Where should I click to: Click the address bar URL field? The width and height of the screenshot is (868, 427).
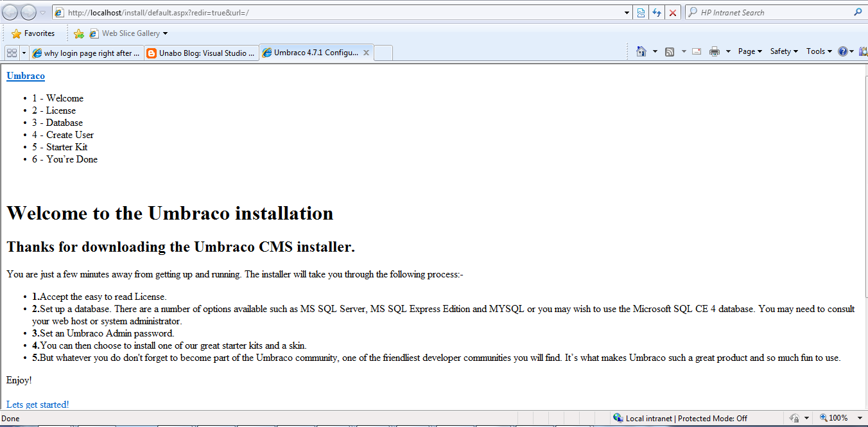pos(340,13)
